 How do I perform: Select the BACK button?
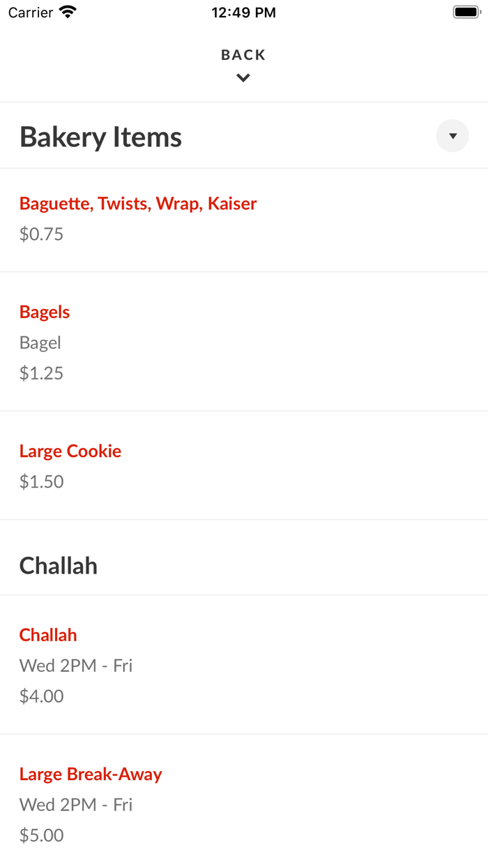click(243, 54)
